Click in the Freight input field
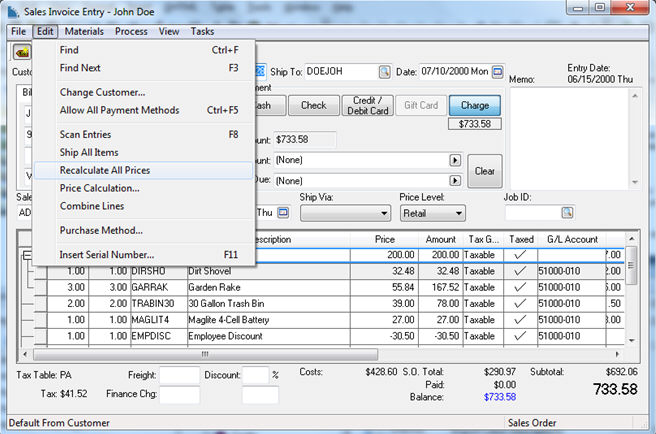The height and width of the screenshot is (434, 656). [180, 375]
